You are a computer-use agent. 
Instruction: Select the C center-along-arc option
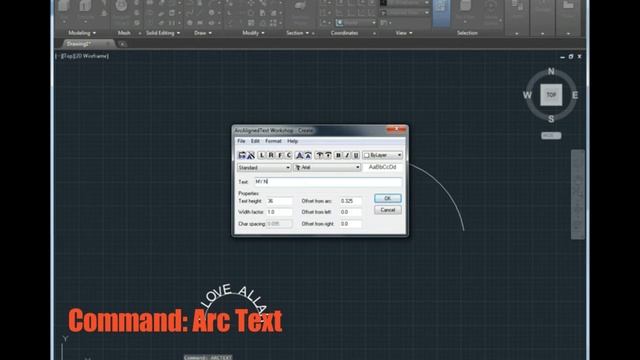[x=289, y=155]
